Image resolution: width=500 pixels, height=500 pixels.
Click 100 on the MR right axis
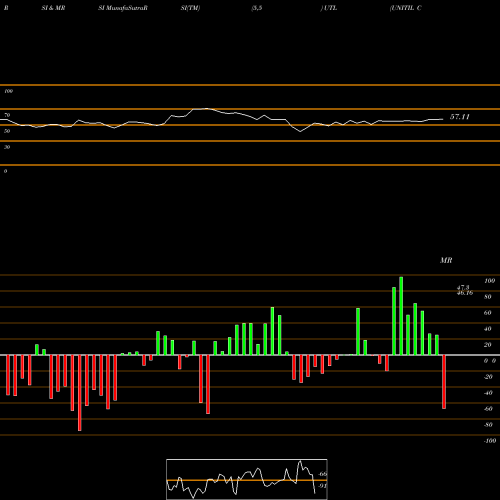point(489,281)
